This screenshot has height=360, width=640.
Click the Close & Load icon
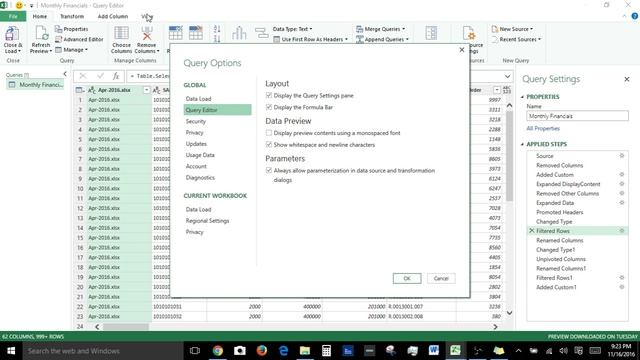12,34
